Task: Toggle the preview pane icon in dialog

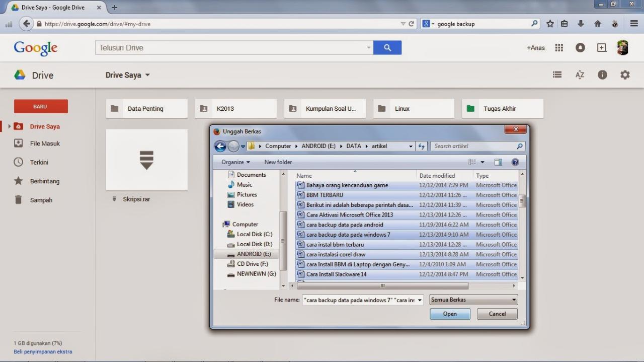Action: click(498, 162)
